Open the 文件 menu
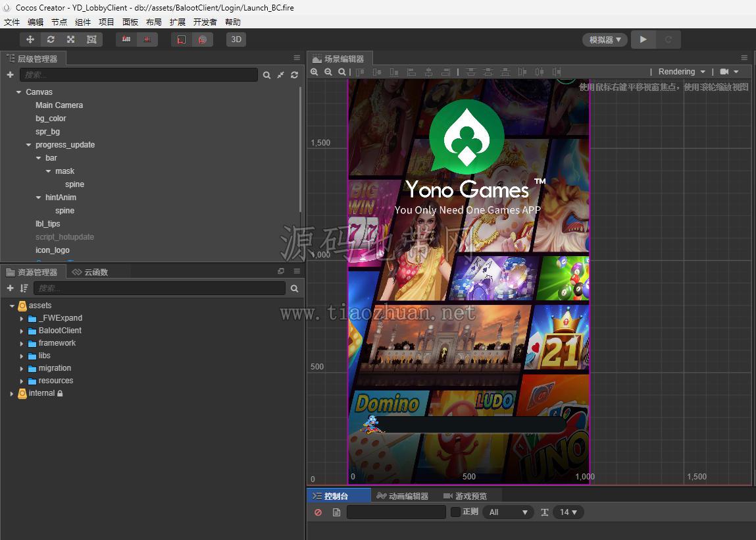 tap(12, 22)
